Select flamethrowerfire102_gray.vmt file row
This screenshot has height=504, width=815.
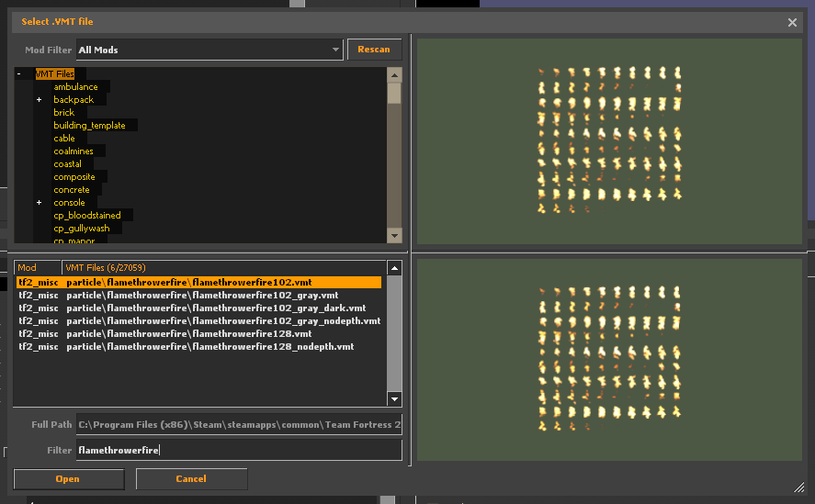pos(199,295)
